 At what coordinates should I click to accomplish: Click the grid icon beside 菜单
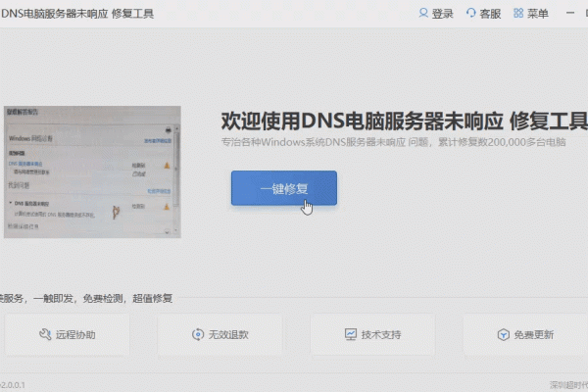(518, 13)
